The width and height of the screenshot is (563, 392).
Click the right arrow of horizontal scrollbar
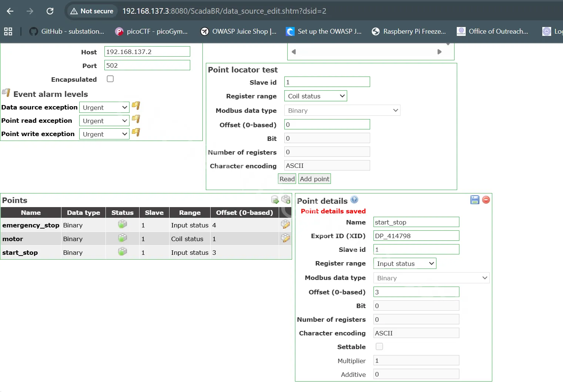[439, 52]
